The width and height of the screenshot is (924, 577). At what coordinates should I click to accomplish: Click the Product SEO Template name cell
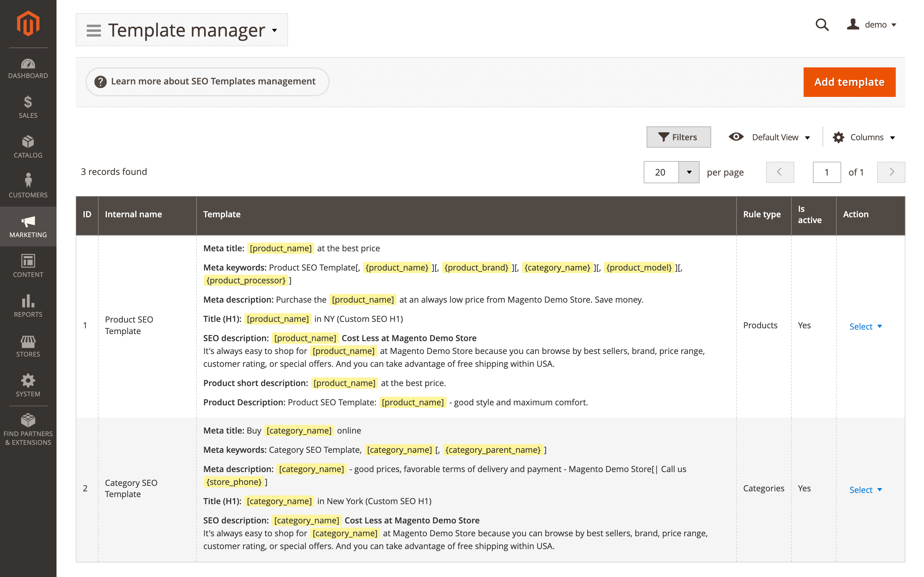point(147,326)
